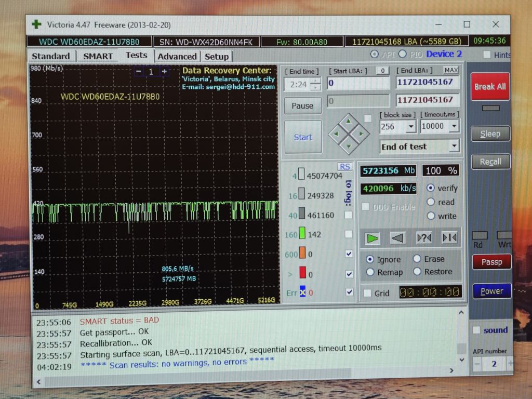The height and width of the screenshot is (399, 532).
Task: Click the right arrow on navigation diamond
Action: pyautogui.click(x=362, y=134)
